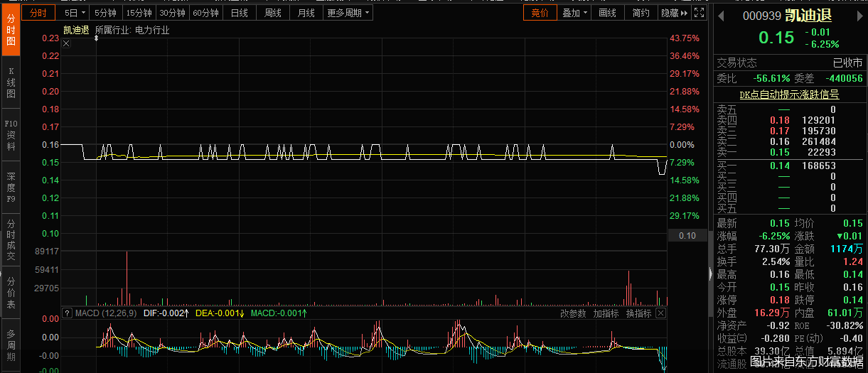Image resolution: width=868 pixels, height=373 pixels.
Task: Open the K线图 sidebar tab
Action: pos(11,82)
